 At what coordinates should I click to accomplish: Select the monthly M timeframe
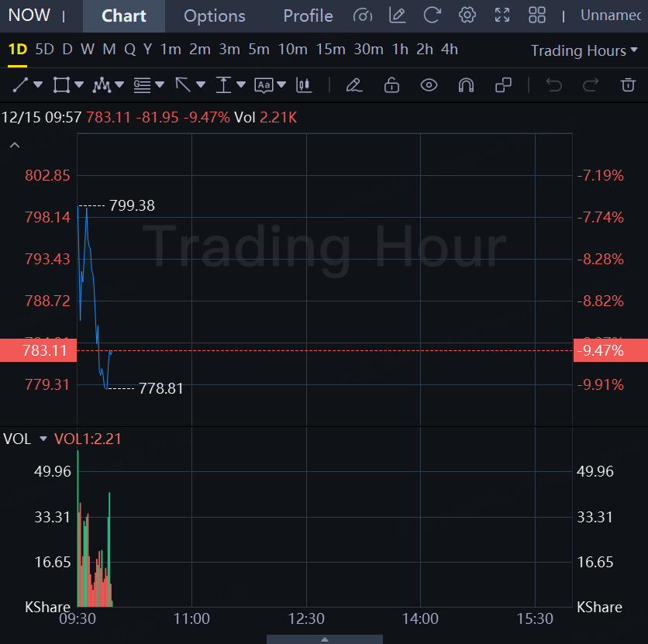109,50
